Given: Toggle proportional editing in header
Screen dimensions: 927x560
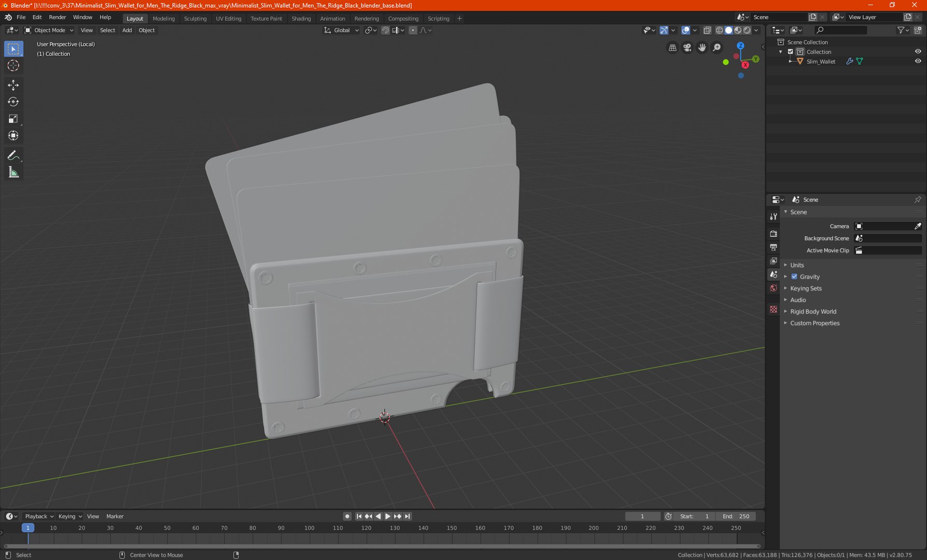Looking at the screenshot, I should pyautogui.click(x=413, y=30).
